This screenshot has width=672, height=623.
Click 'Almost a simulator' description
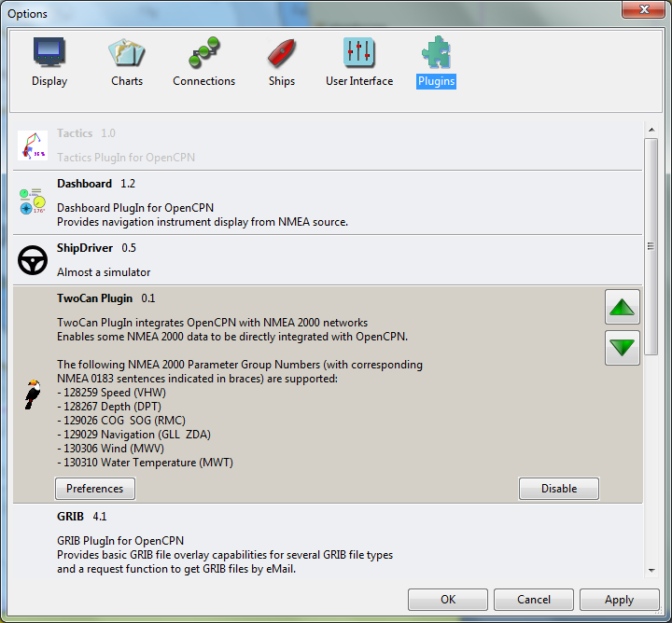point(104,272)
